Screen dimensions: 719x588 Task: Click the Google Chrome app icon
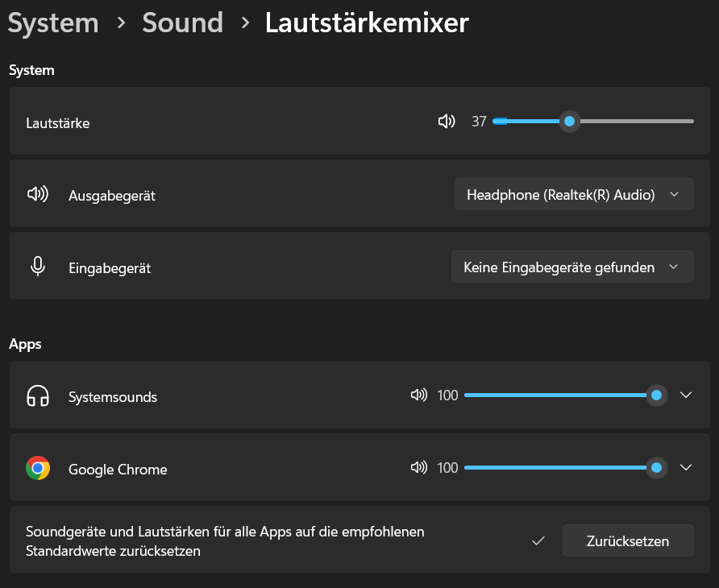38,468
